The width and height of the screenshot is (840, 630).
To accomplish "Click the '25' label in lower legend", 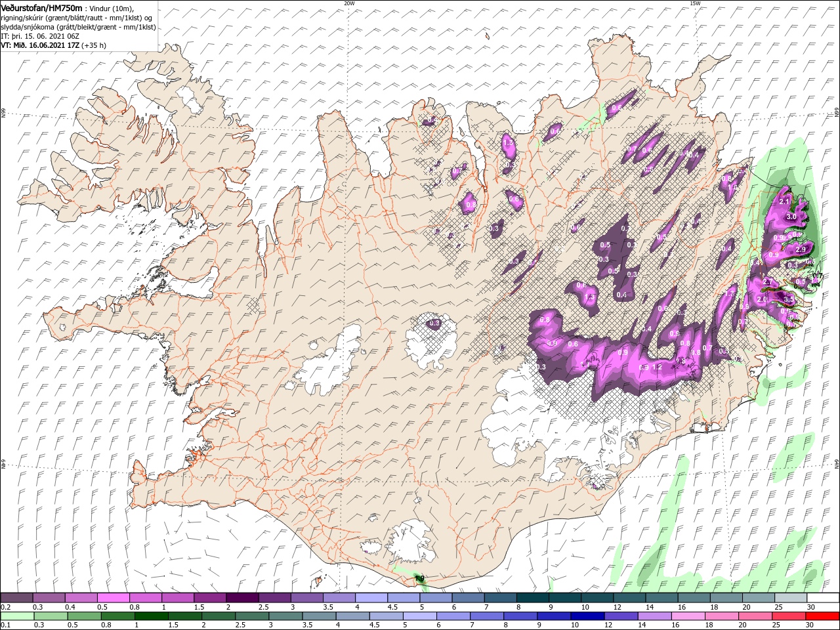I will pos(778,625).
